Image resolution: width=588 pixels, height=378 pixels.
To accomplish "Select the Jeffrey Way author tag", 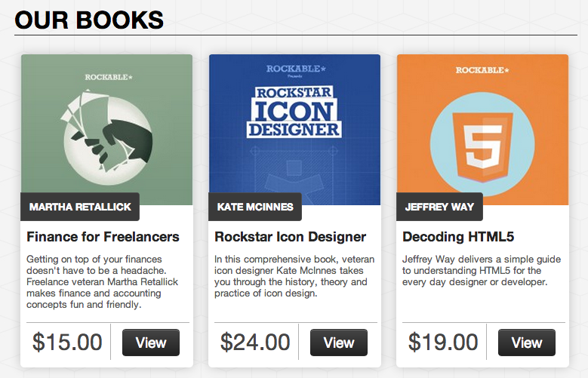I will (439, 207).
